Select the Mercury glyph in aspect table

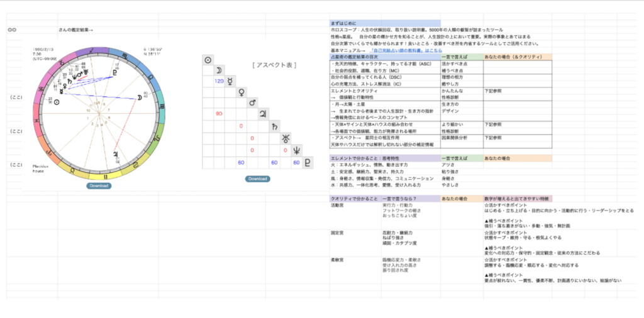(x=231, y=81)
